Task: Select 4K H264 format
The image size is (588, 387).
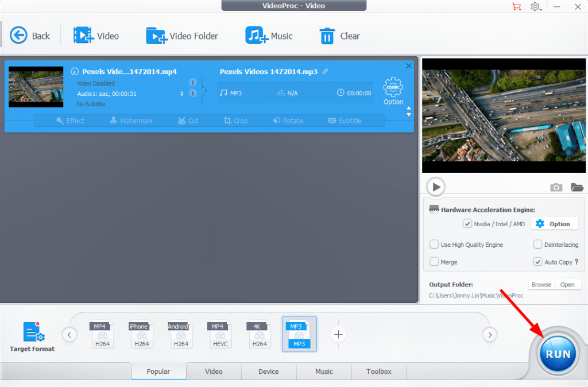Action: 259,335
